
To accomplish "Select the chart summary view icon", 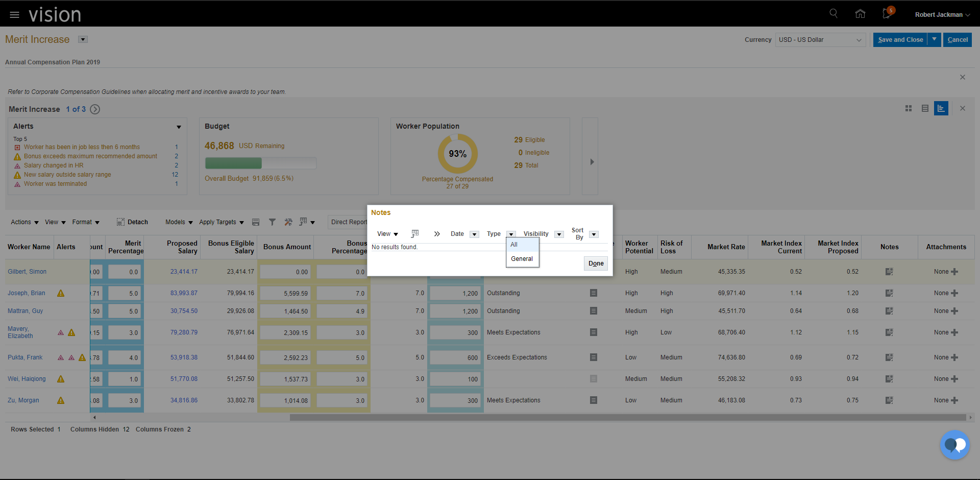I will click(941, 108).
